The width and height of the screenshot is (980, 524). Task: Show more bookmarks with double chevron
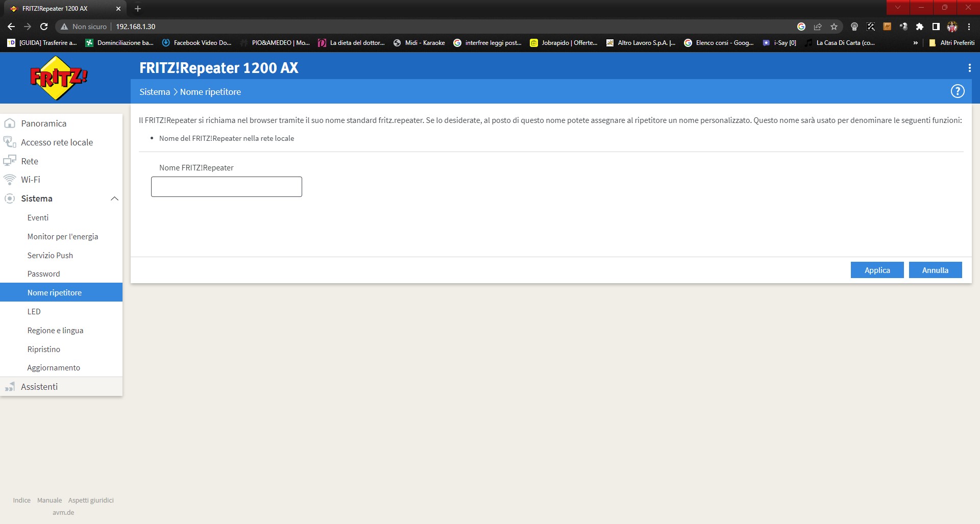point(916,43)
